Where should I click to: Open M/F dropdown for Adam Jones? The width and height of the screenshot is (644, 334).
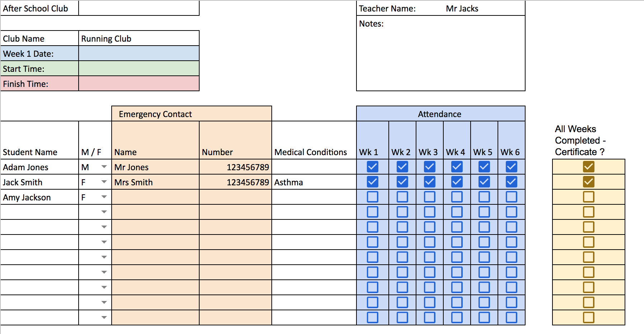click(x=104, y=167)
